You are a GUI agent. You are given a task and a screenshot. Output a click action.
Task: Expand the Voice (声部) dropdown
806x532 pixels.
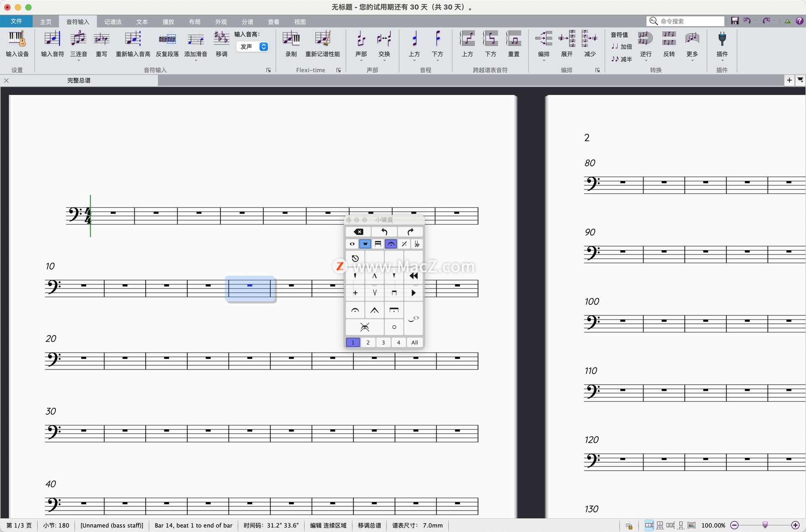pos(361,60)
